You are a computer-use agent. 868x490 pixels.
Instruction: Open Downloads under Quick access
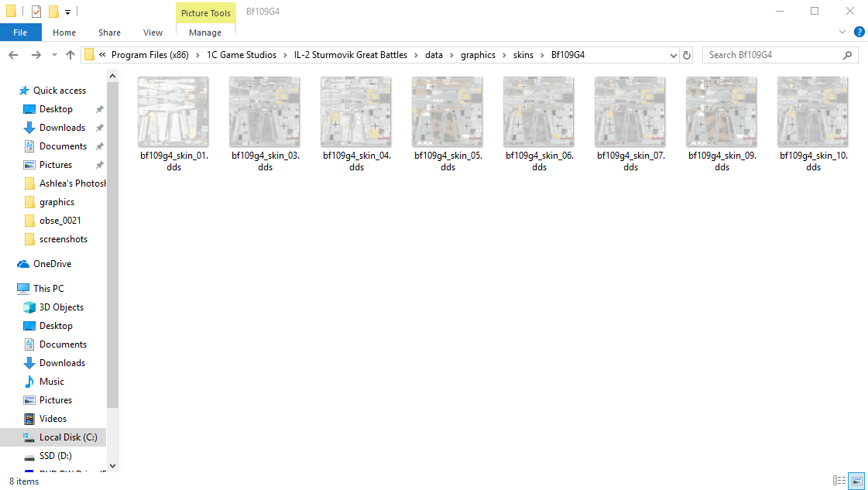(62, 128)
